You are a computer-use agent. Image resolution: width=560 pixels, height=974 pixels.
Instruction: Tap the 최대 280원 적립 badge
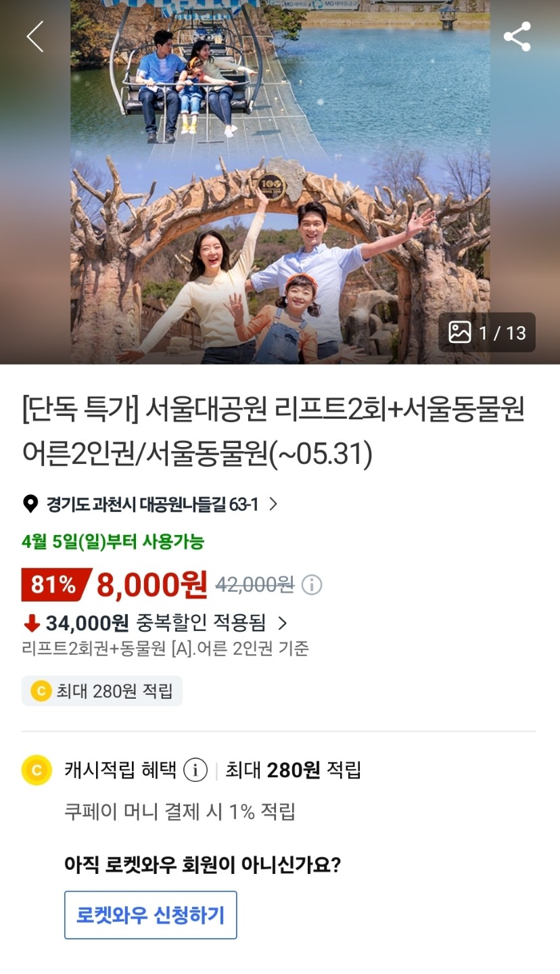pos(102,691)
